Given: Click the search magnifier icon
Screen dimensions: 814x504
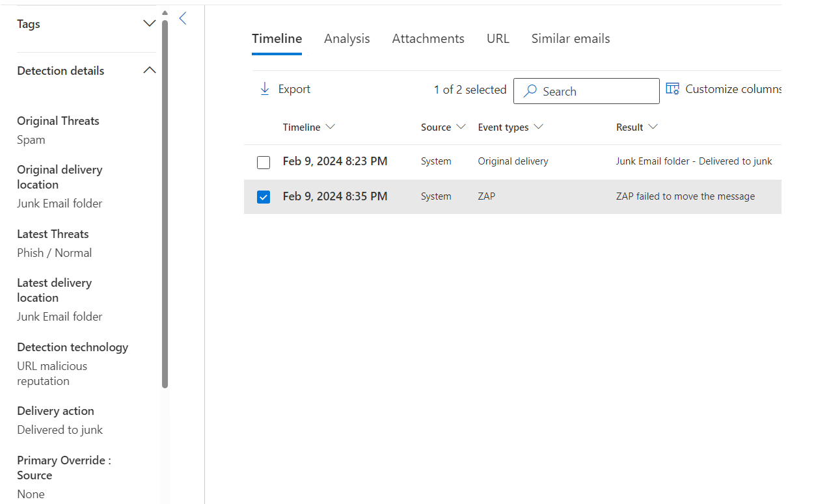Looking at the screenshot, I should click(530, 91).
